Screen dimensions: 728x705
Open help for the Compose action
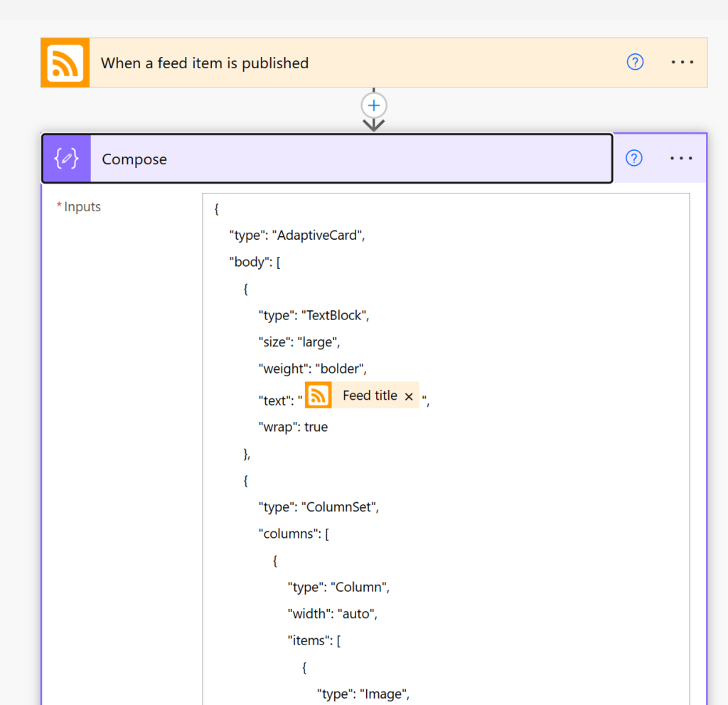point(633,158)
